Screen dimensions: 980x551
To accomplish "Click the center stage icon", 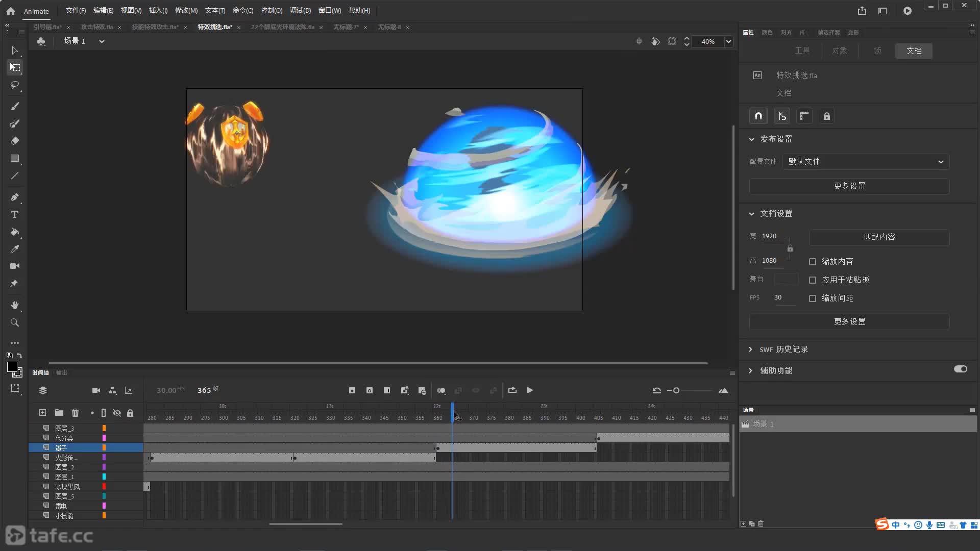I will (639, 41).
